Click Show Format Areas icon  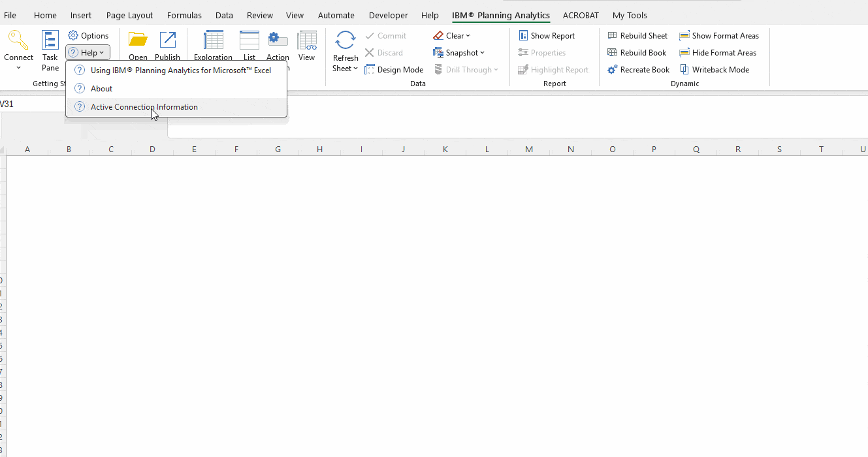[684, 36]
